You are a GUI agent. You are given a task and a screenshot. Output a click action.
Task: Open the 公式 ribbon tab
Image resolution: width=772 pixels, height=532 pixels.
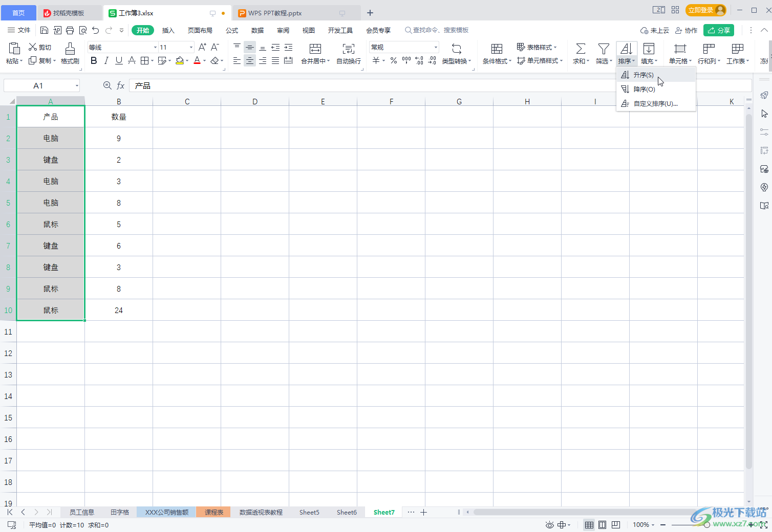click(232, 30)
